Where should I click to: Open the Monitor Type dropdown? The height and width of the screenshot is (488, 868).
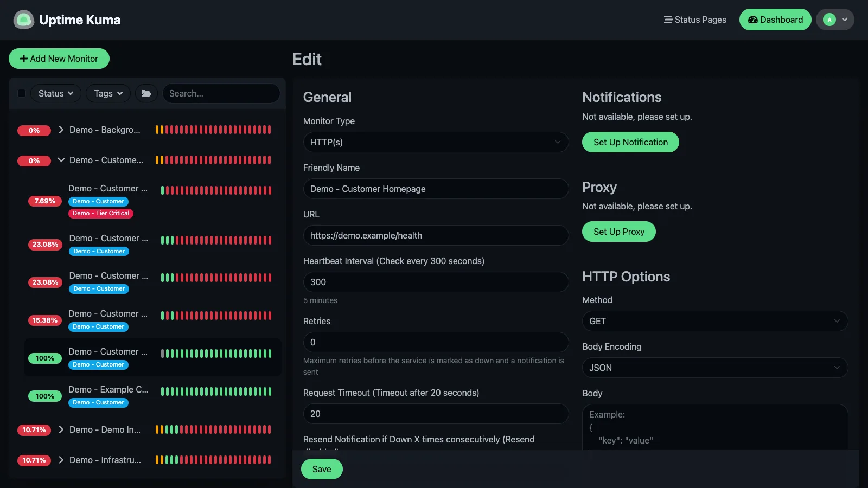436,142
